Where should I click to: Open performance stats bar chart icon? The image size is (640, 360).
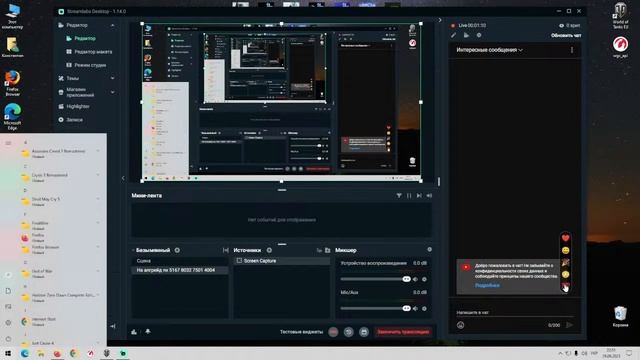[x=134, y=332]
